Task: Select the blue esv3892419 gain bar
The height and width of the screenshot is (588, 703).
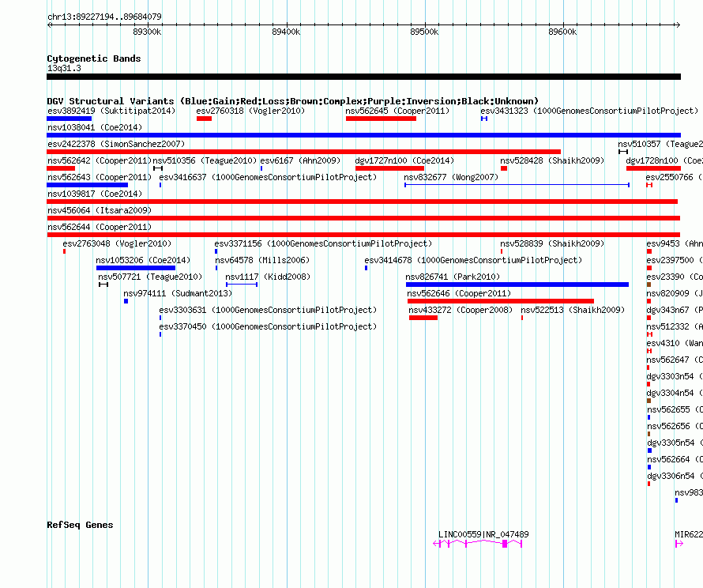Action: click(x=69, y=119)
